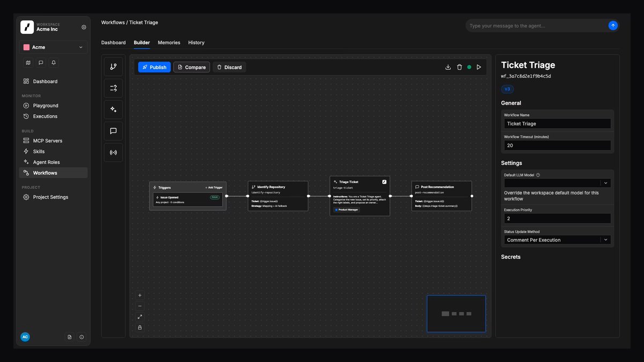The height and width of the screenshot is (362, 644).
Task: Click the Acme Inc workspace logo
Action: 27,27
